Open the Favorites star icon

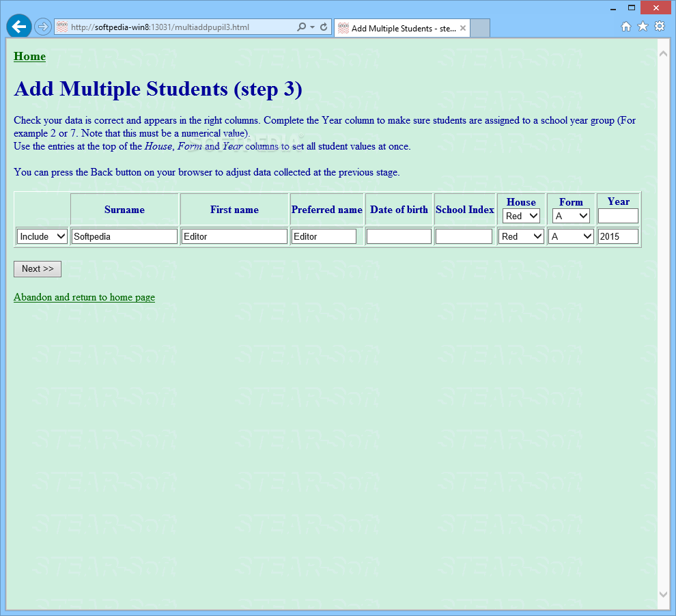pos(643,27)
